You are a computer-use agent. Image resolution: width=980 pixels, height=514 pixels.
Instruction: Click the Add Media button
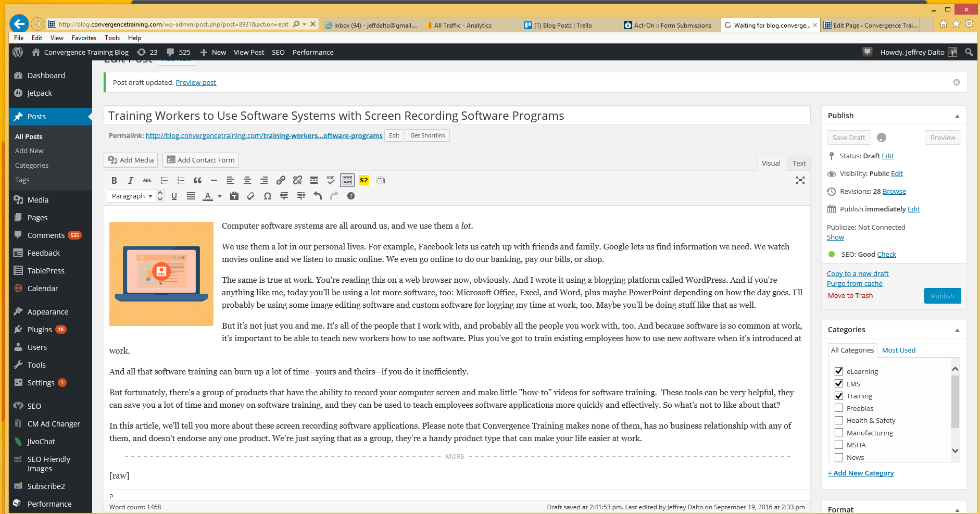click(131, 160)
